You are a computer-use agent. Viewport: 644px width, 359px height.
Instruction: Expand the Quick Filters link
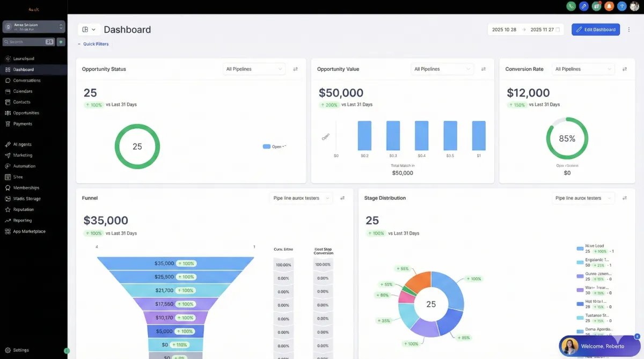(x=93, y=44)
